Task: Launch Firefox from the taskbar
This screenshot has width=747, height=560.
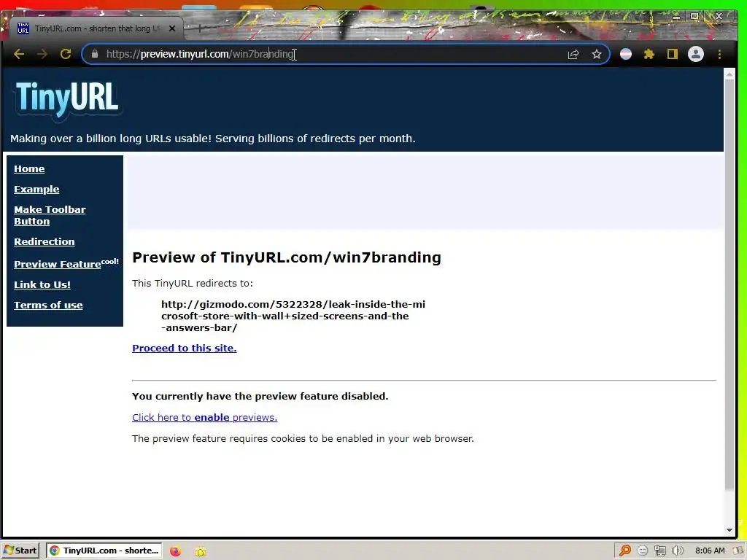Action: (175, 551)
